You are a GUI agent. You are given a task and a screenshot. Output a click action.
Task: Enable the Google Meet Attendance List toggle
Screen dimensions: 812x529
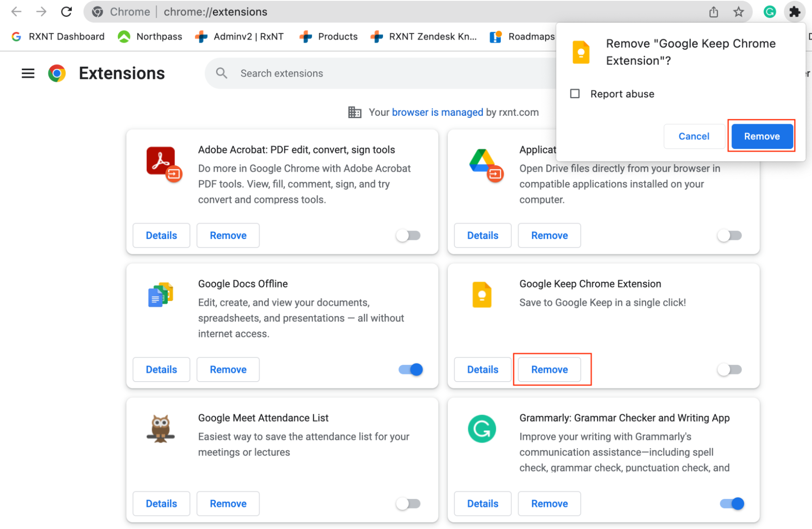(x=408, y=504)
